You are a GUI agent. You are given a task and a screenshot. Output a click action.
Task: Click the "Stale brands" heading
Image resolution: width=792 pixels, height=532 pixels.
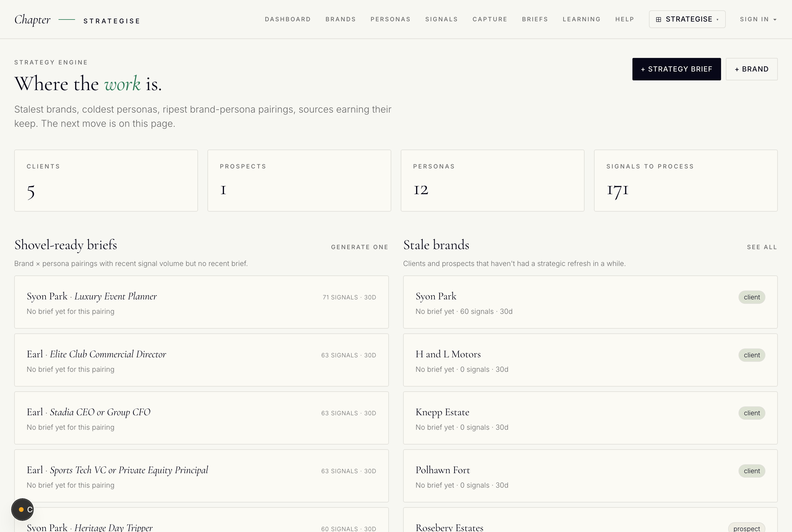coord(436,245)
